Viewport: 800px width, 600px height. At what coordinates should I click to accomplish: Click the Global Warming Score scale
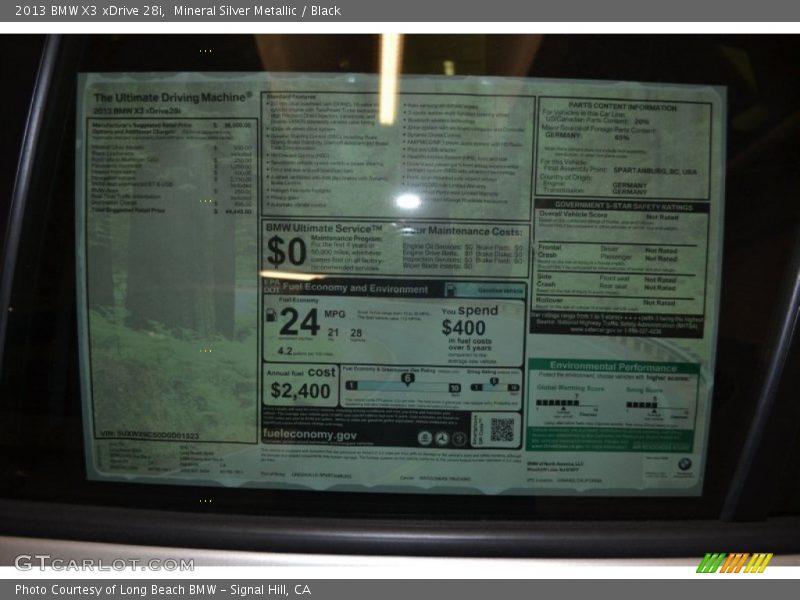pyautogui.click(x=570, y=405)
